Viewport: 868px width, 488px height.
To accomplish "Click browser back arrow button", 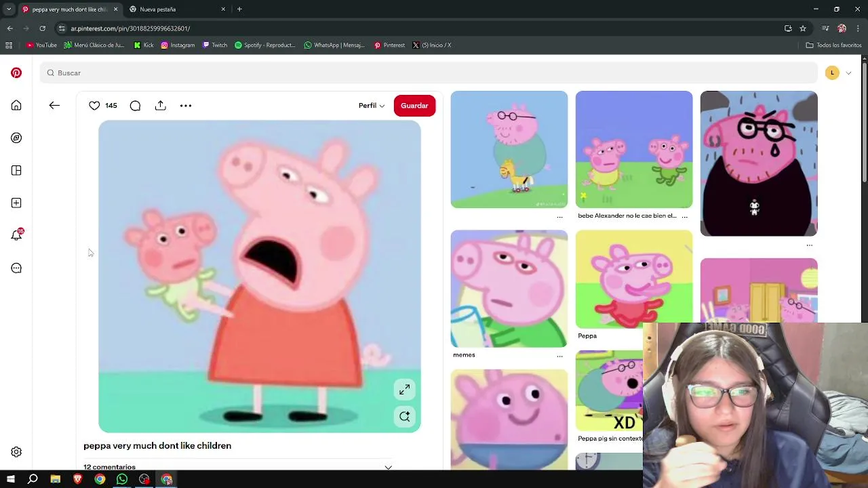I will click(9, 28).
